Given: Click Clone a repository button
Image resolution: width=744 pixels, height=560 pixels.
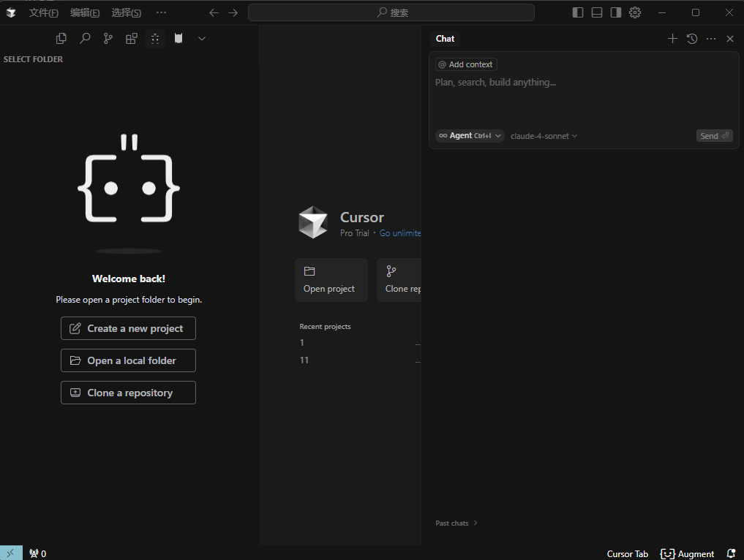Looking at the screenshot, I should (128, 393).
